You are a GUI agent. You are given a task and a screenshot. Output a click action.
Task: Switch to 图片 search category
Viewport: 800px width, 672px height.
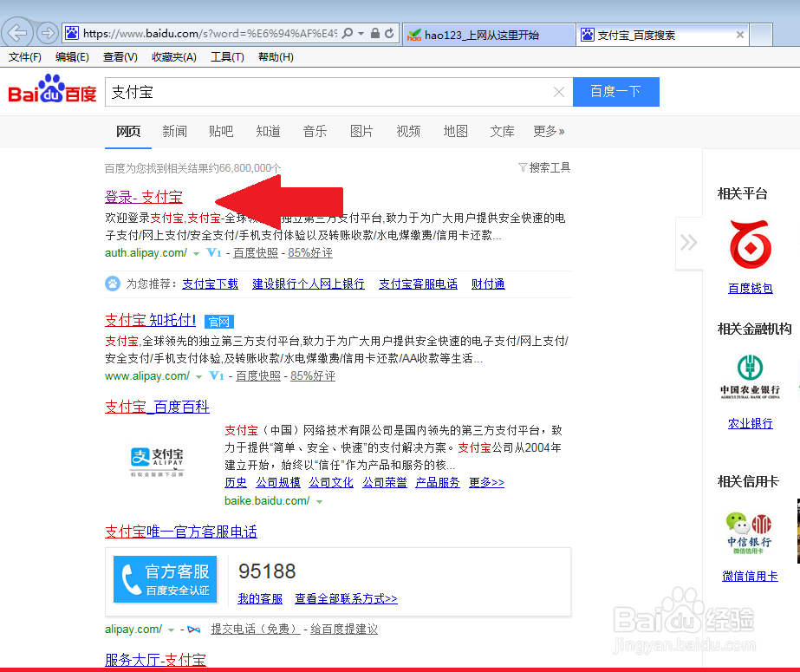pyautogui.click(x=361, y=132)
